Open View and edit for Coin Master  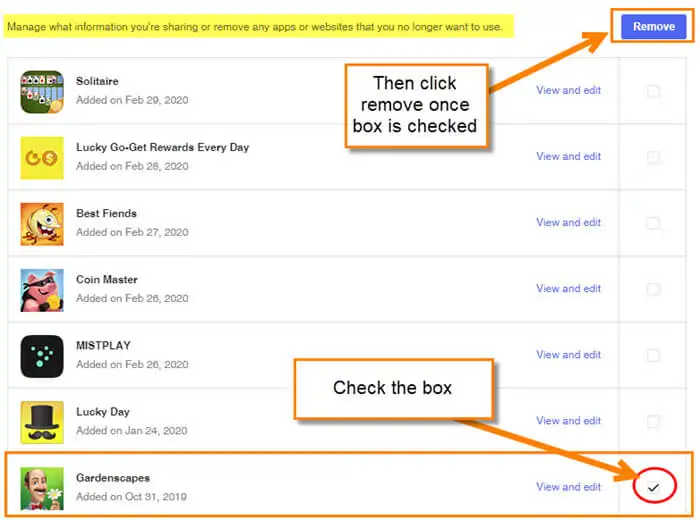568,288
